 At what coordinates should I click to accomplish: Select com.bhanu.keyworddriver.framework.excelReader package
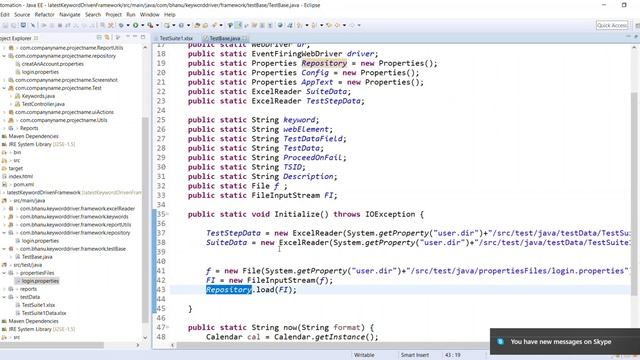[x=78, y=209]
